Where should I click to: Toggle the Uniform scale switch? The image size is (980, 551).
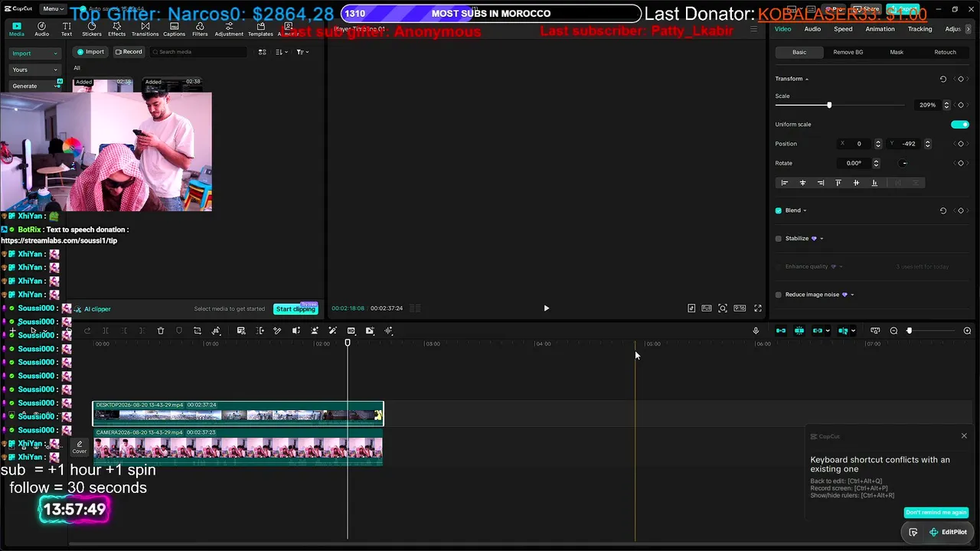tap(959, 125)
